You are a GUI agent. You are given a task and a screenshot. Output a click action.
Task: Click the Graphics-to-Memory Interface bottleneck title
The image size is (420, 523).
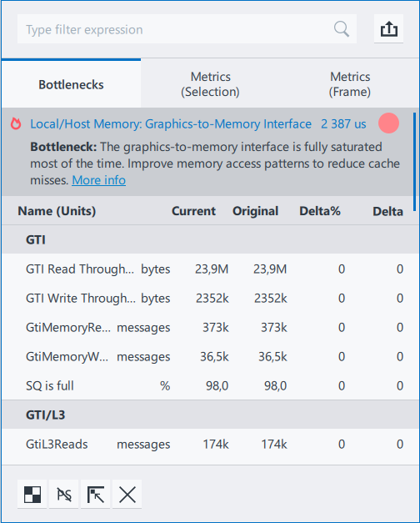click(171, 123)
